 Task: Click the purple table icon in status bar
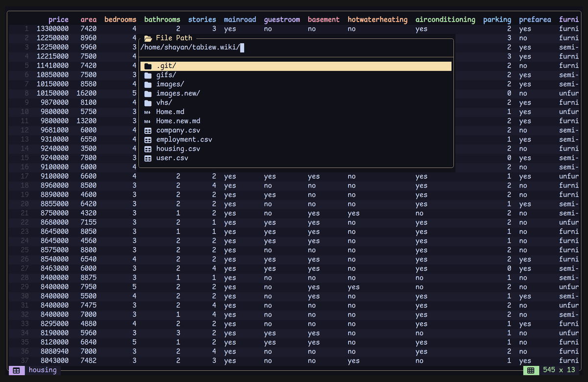tap(16, 370)
